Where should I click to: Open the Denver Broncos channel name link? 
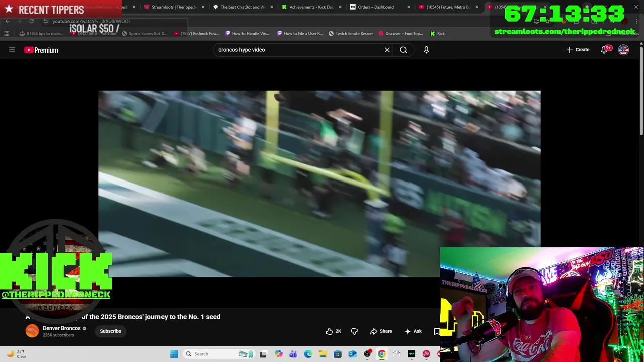pyautogui.click(x=61, y=328)
